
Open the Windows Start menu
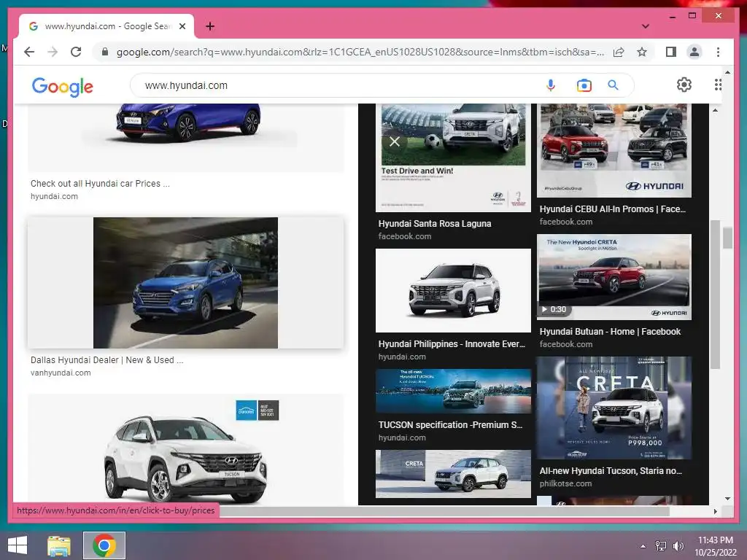[18, 545]
